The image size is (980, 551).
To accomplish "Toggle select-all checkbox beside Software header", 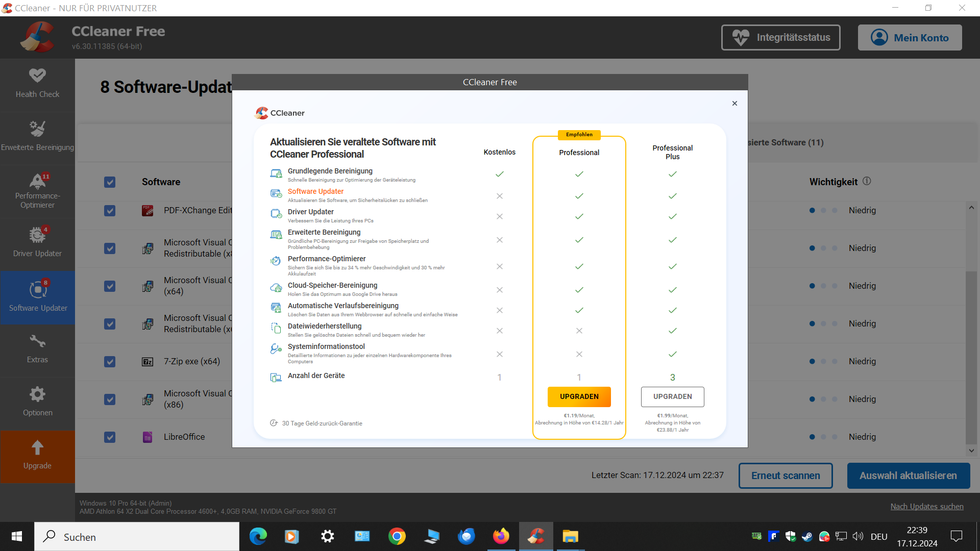I will pyautogui.click(x=110, y=182).
